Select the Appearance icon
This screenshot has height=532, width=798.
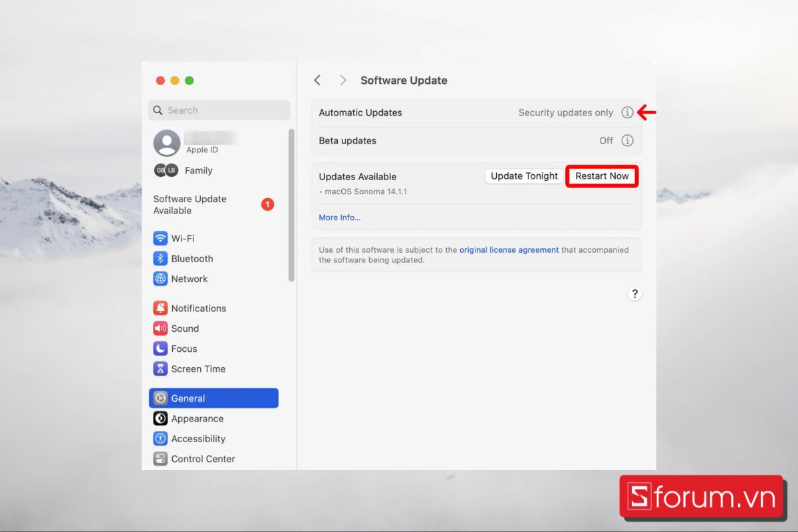click(x=160, y=418)
